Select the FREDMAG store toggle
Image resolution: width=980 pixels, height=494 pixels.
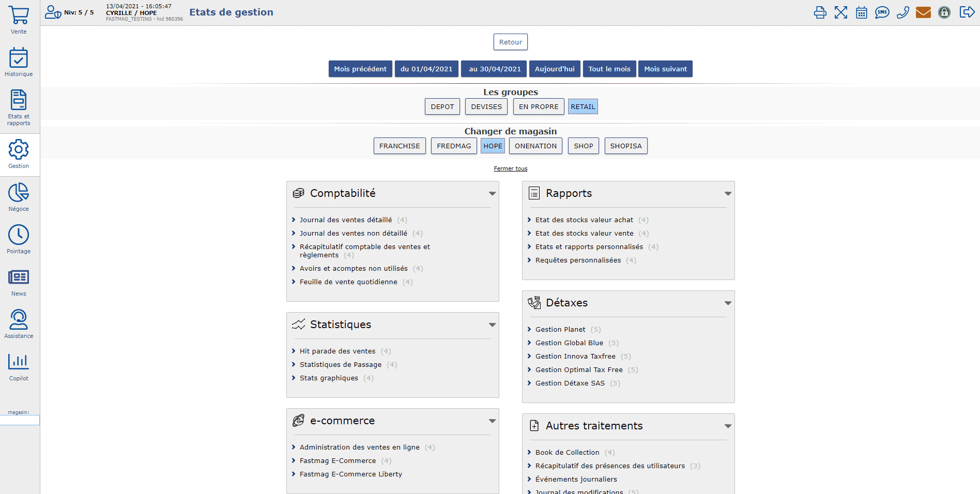click(453, 146)
